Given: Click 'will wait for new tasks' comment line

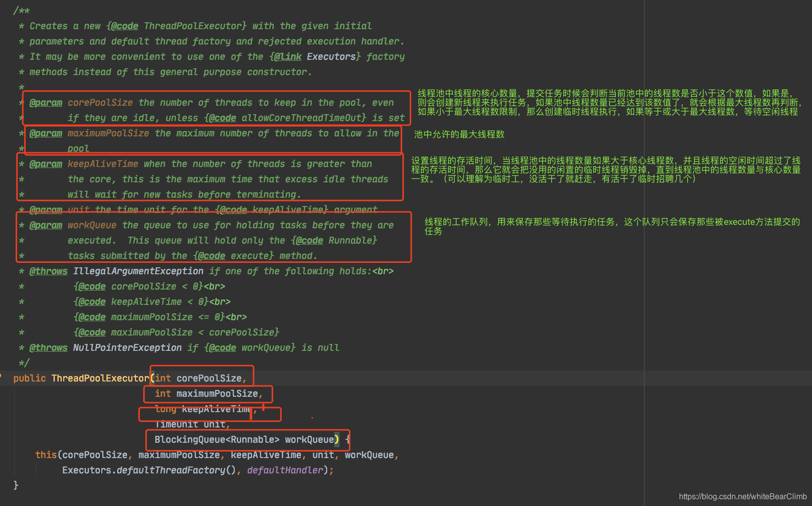Looking at the screenshot, I should coord(184,194).
